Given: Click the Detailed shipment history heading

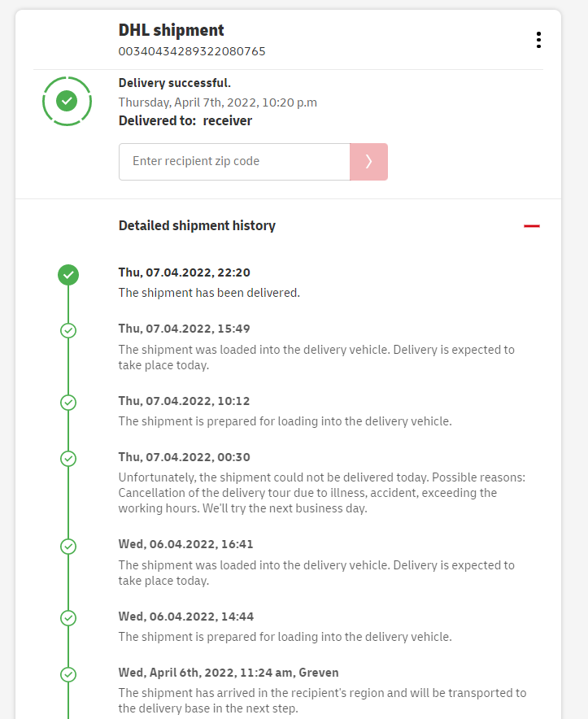Looking at the screenshot, I should coord(197,226).
